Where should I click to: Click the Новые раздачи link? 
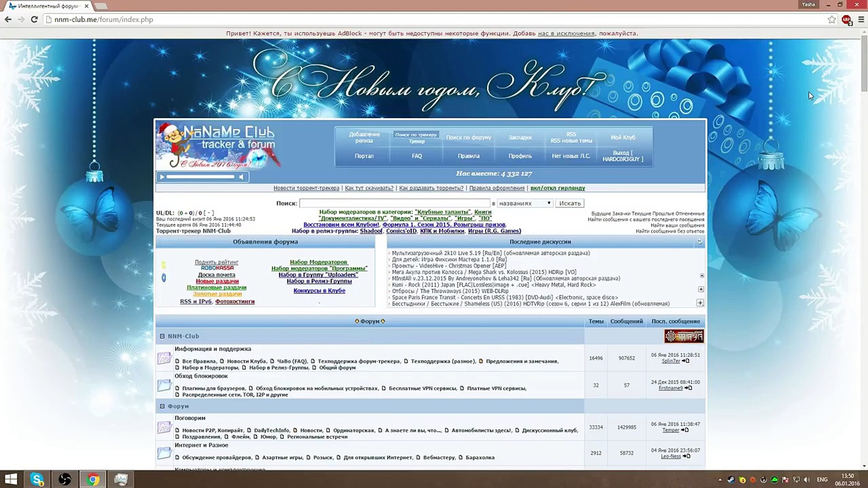point(217,281)
